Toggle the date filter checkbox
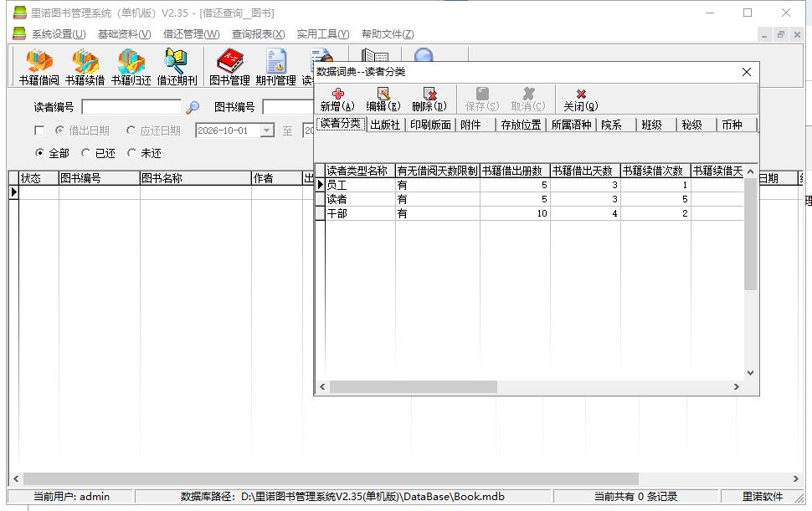 tap(39, 130)
